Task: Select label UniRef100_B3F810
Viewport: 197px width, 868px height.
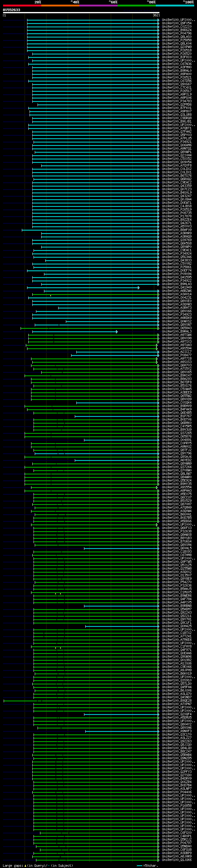Action: pyautogui.click(x=177, y=57)
